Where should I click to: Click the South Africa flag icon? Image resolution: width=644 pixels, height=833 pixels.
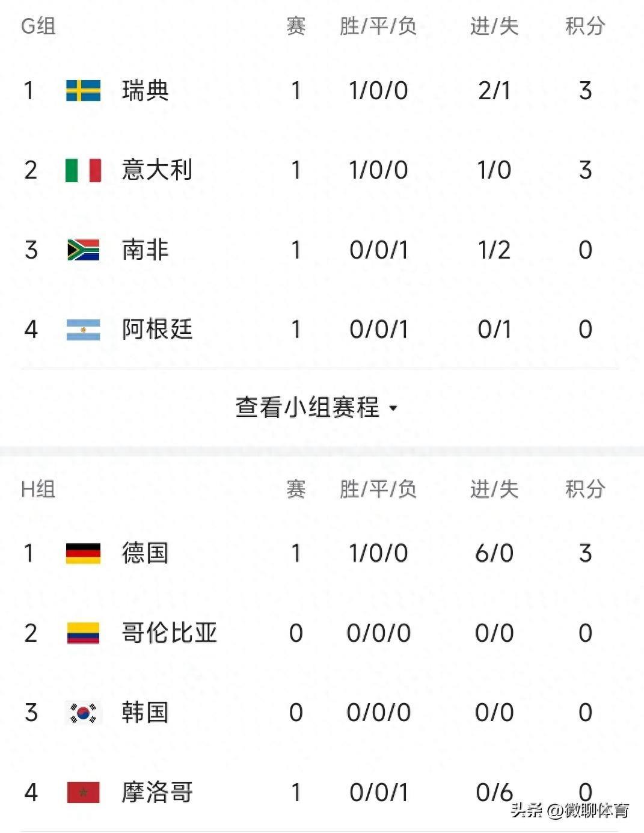point(83,250)
